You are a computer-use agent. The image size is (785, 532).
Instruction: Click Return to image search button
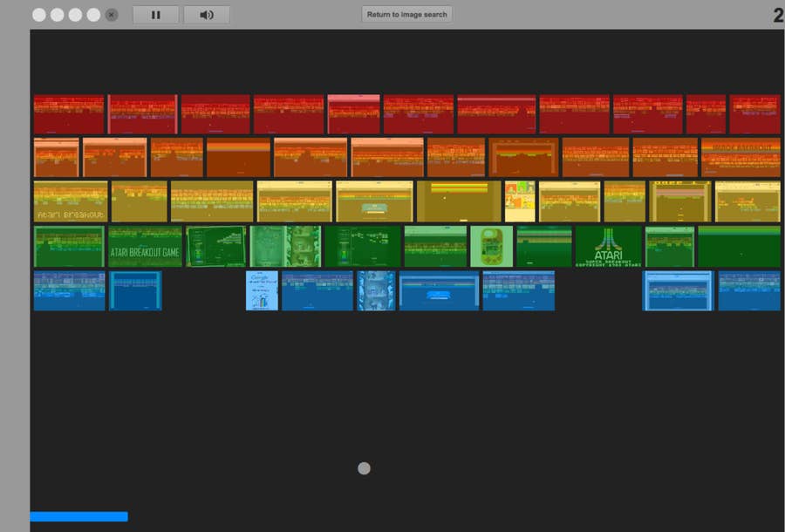coord(406,15)
